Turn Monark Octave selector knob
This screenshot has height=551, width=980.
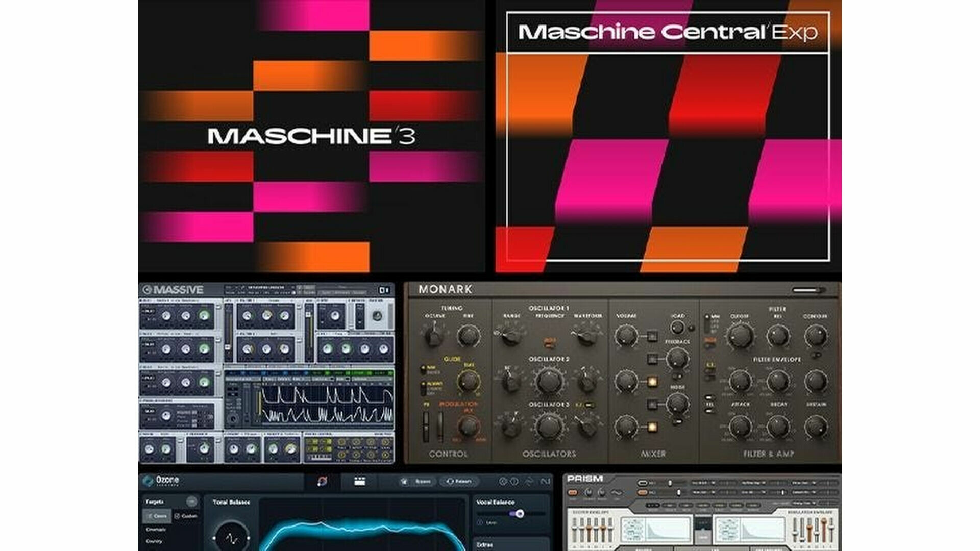click(433, 336)
